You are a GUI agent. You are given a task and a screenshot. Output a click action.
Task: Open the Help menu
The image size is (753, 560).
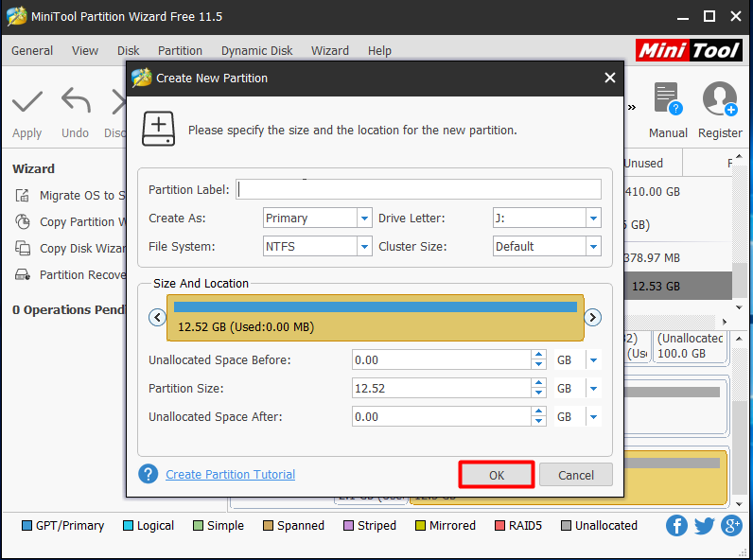(379, 50)
